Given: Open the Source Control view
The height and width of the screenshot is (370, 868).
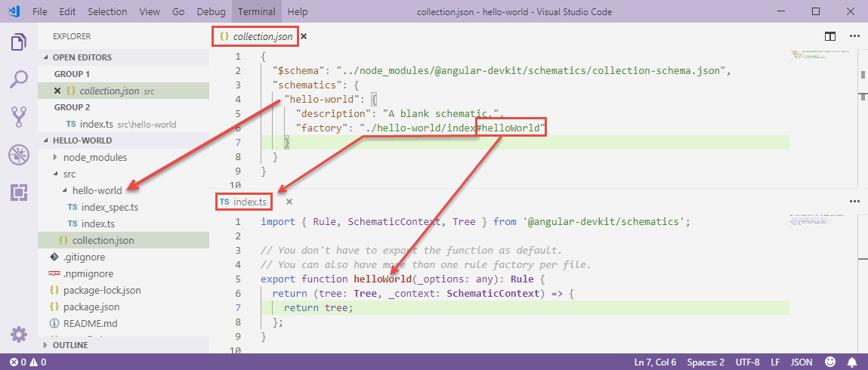Looking at the screenshot, I should click(x=19, y=117).
